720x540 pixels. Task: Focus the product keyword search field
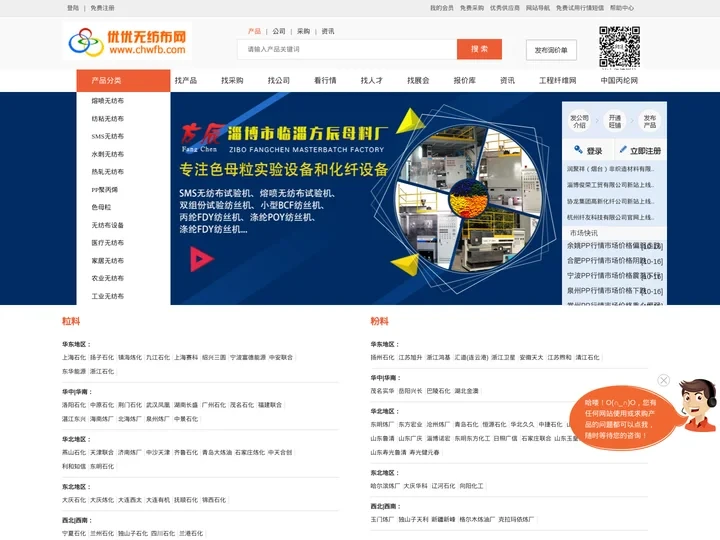click(347, 49)
